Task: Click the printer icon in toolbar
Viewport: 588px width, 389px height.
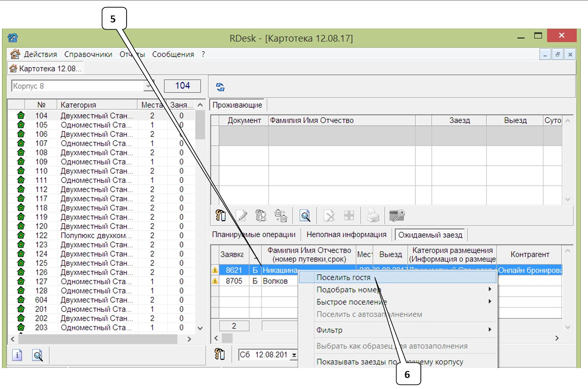Action: [x=372, y=215]
